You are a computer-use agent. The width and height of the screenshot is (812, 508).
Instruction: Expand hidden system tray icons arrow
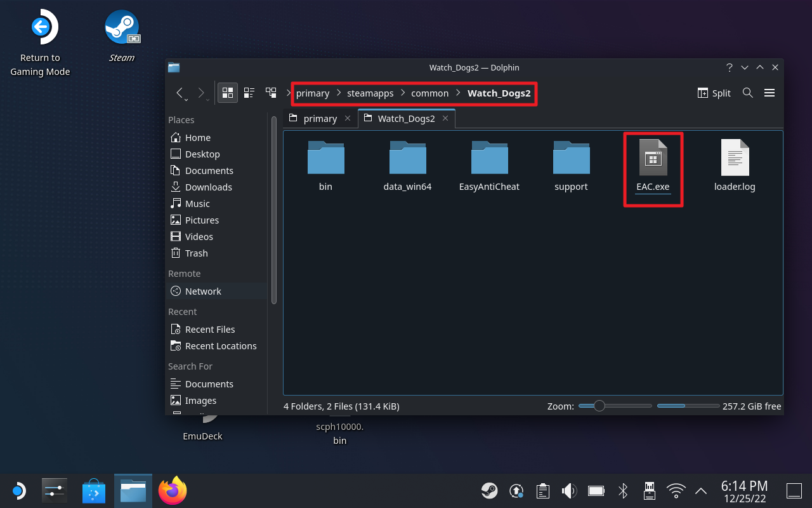pyautogui.click(x=701, y=490)
